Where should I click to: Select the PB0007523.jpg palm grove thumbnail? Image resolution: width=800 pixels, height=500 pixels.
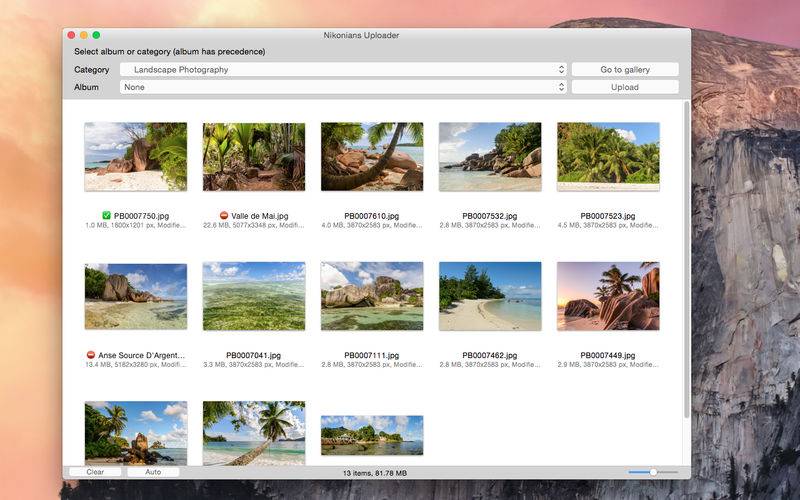point(608,156)
